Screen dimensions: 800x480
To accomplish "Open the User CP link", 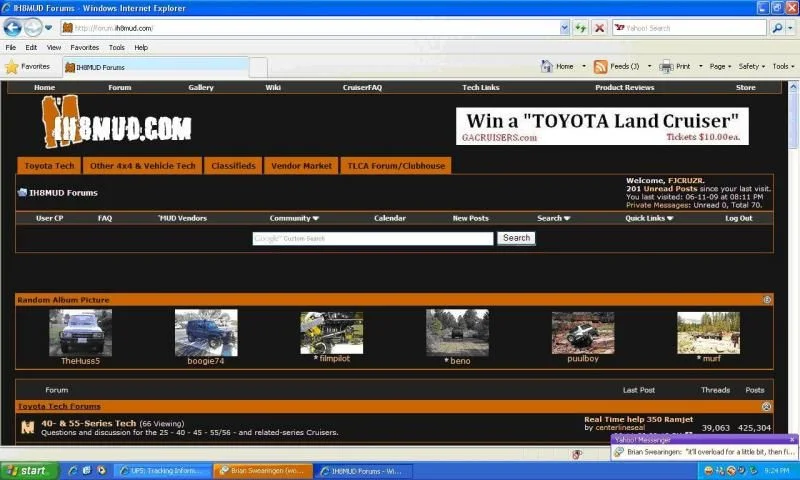I will coord(49,218).
